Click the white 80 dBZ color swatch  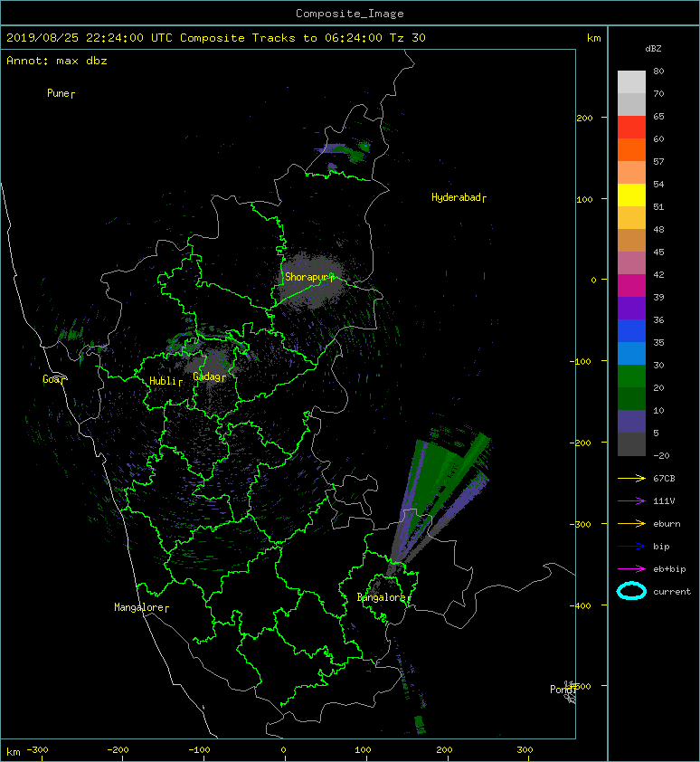(x=631, y=82)
